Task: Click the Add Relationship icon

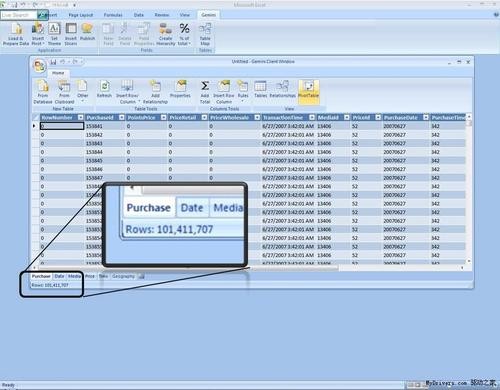Action: click(155, 92)
